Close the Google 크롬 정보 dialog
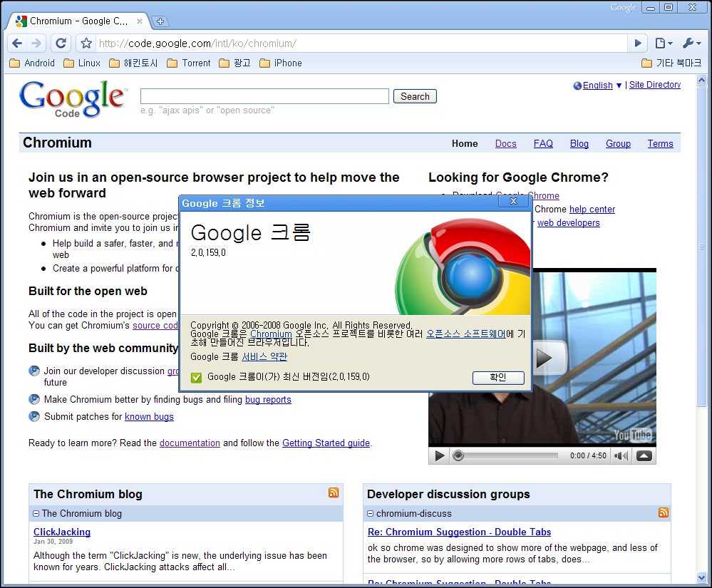This screenshot has width=712, height=588. [x=514, y=201]
